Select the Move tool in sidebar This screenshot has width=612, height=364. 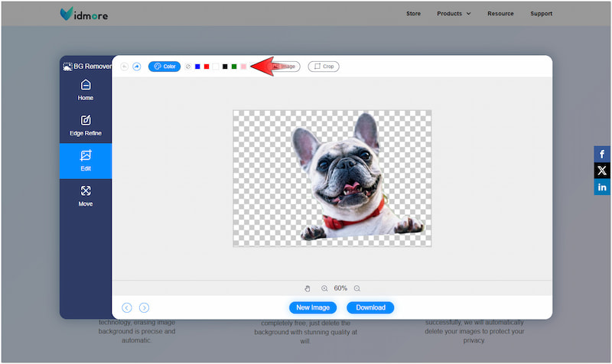point(86,195)
